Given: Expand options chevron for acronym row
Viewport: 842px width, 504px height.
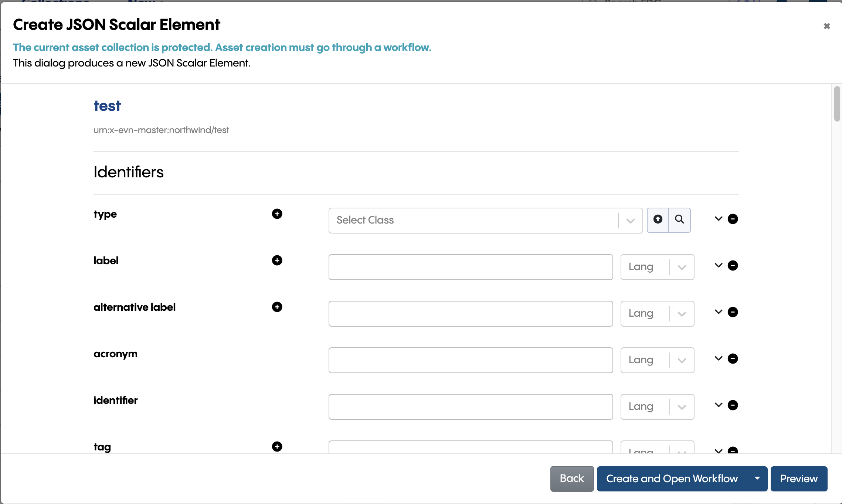Looking at the screenshot, I should pyautogui.click(x=718, y=358).
